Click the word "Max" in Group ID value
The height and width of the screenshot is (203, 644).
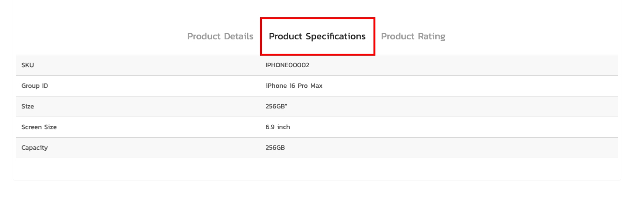coord(316,86)
